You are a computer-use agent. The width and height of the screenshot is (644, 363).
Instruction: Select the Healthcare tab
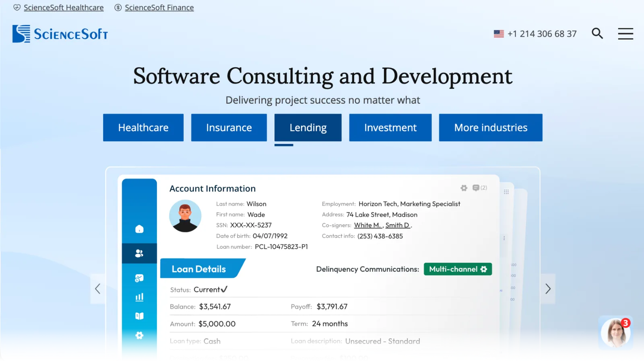click(143, 127)
